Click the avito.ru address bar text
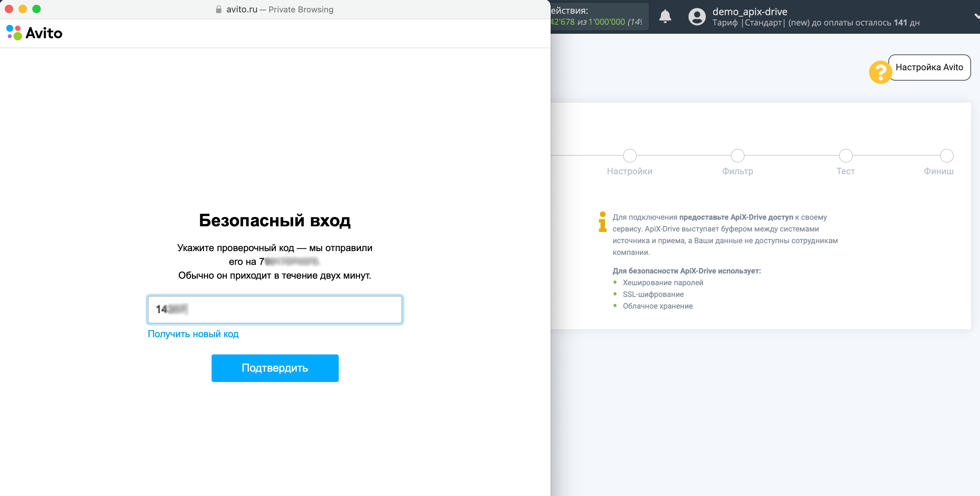Viewport: 980px width, 496px height. tap(242, 10)
